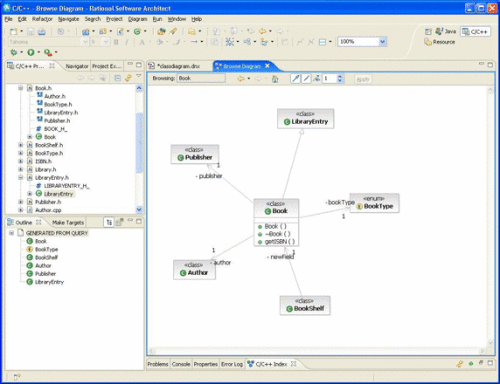Toggle the first relationship filter pencil icon
The height and width of the screenshot is (384, 500).
[x=295, y=79]
